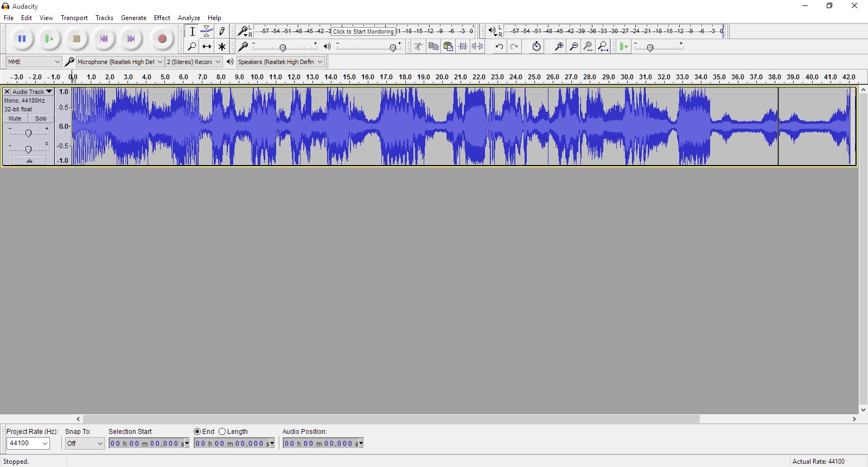Mute the Audio Track
Image resolution: width=868 pixels, height=467 pixels.
click(15, 118)
